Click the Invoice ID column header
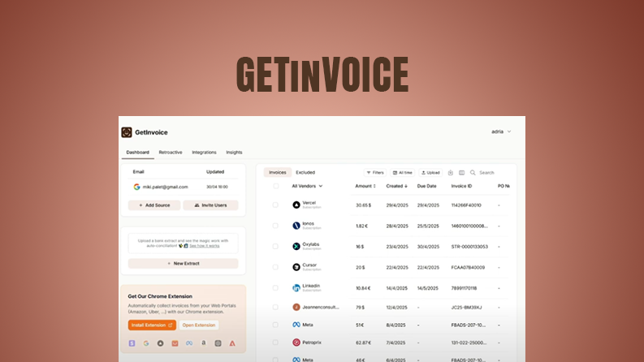Image resolution: width=644 pixels, height=362 pixels. pos(461,186)
